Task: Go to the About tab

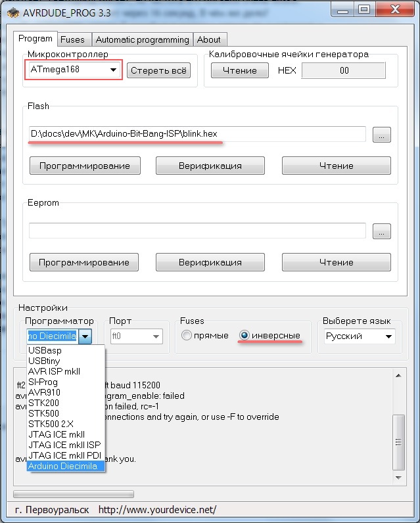Action: pyautogui.click(x=209, y=39)
